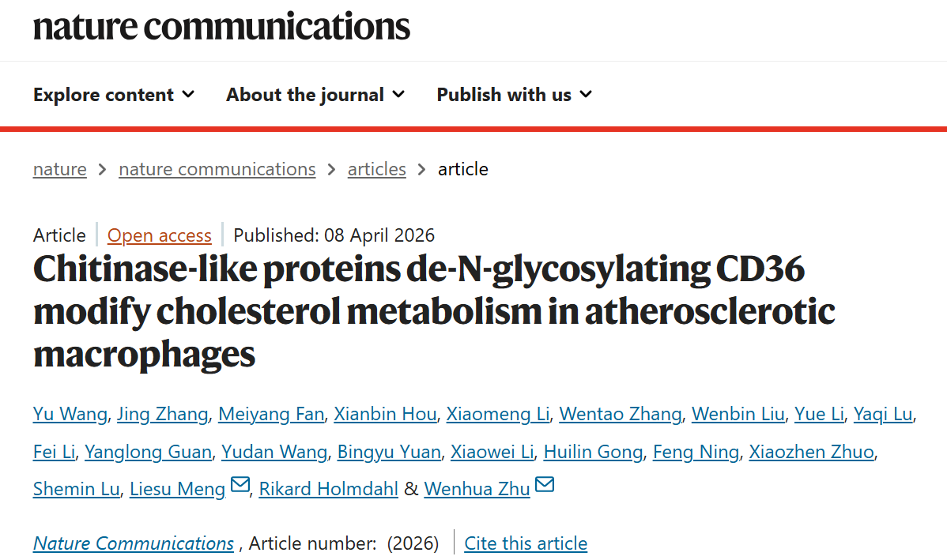The width and height of the screenshot is (947, 560).
Task: Show author Xiaozhen Zhuo info
Action: pos(811,452)
